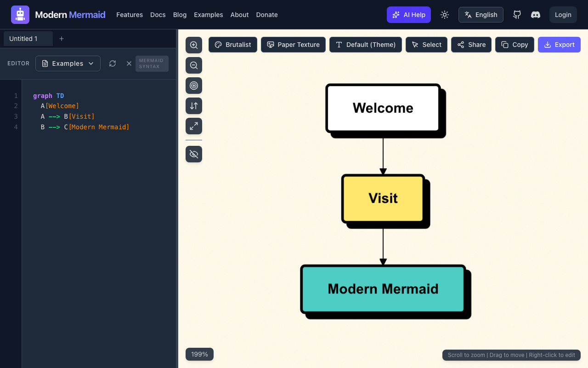The height and width of the screenshot is (368, 588).
Task: Activate the Select tool
Action: point(426,45)
